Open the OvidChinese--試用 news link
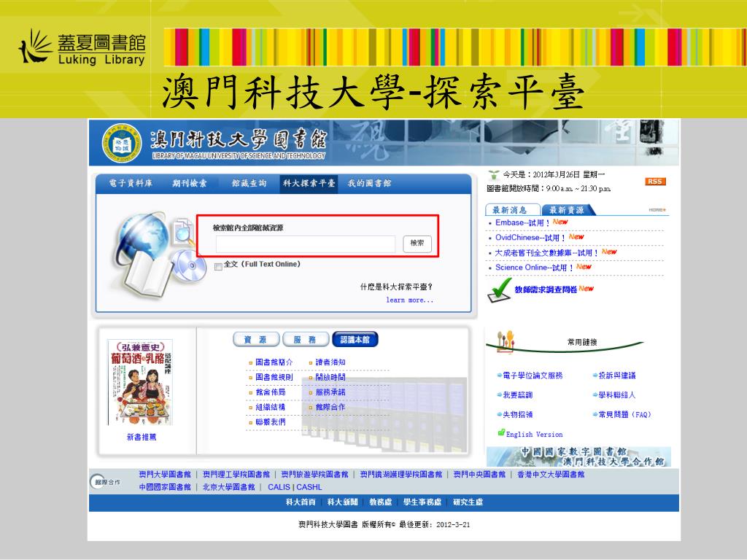The image size is (747, 560). click(x=530, y=238)
